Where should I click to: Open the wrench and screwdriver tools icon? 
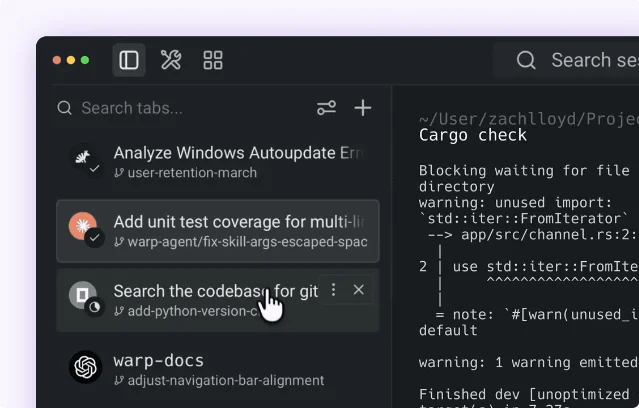pos(171,60)
